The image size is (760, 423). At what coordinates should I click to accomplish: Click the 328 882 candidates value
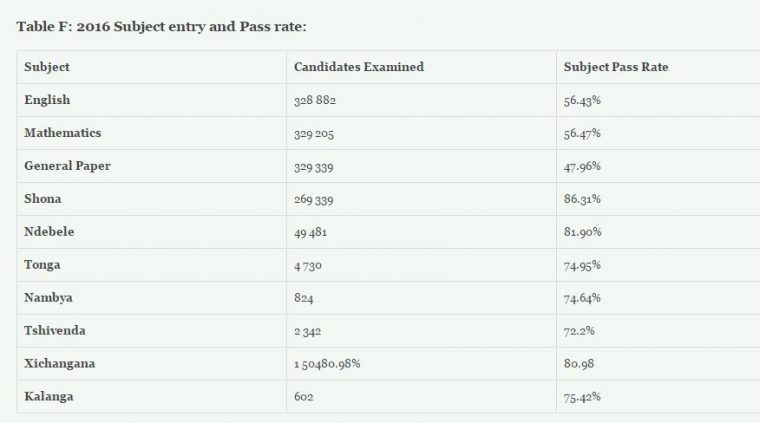coord(321,100)
